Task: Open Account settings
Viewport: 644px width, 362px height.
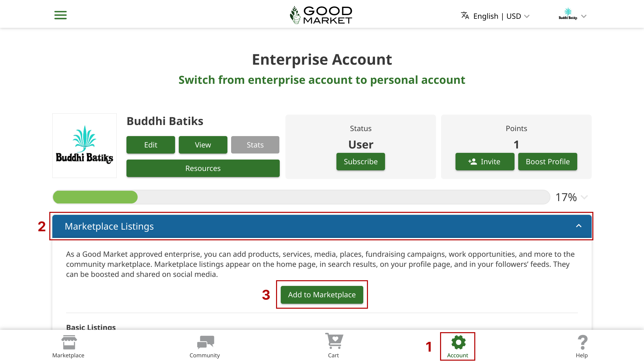Action: [458, 346]
